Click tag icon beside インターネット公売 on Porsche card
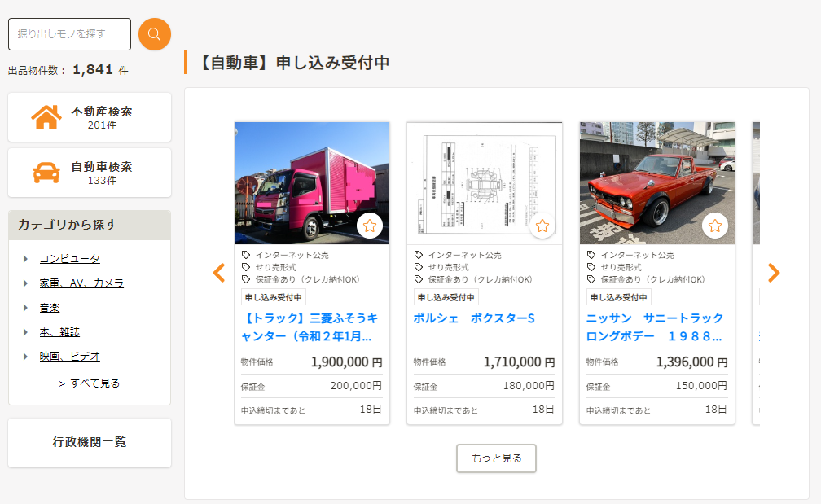The image size is (821, 504). coord(419,255)
